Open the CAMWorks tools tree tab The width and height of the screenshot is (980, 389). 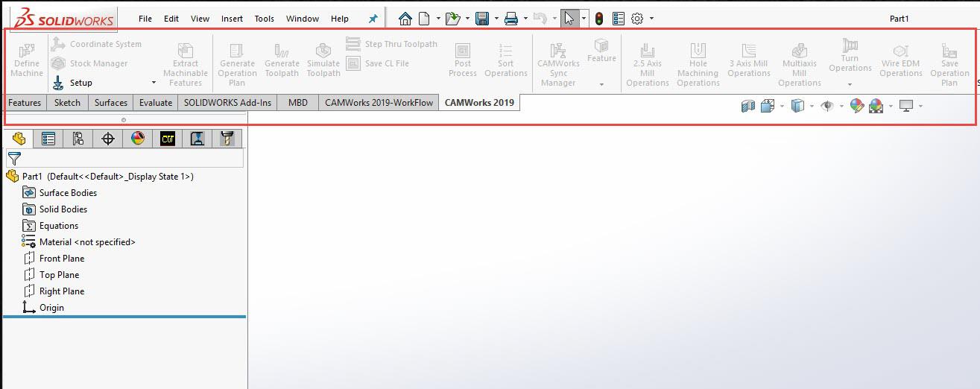click(x=227, y=138)
